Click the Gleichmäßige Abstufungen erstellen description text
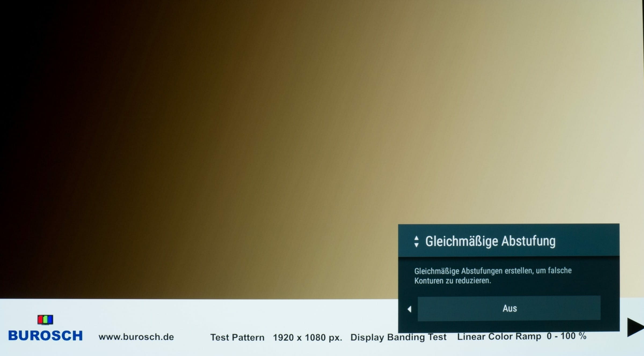The image size is (644, 356). click(x=493, y=276)
